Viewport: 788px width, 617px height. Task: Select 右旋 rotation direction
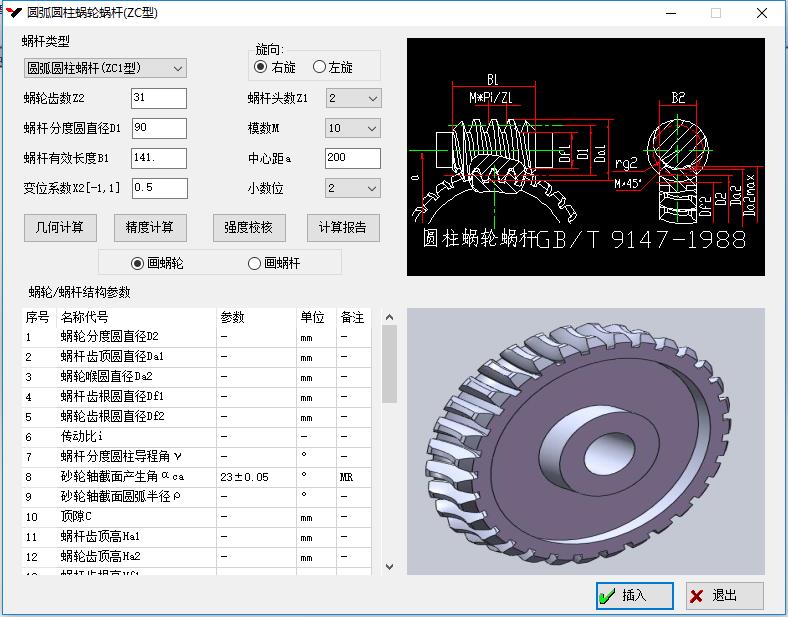[261, 67]
